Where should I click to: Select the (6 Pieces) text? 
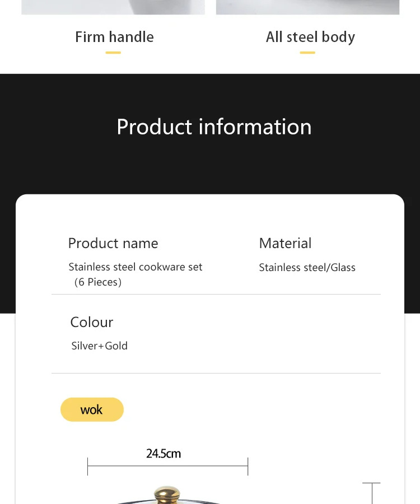[97, 282]
